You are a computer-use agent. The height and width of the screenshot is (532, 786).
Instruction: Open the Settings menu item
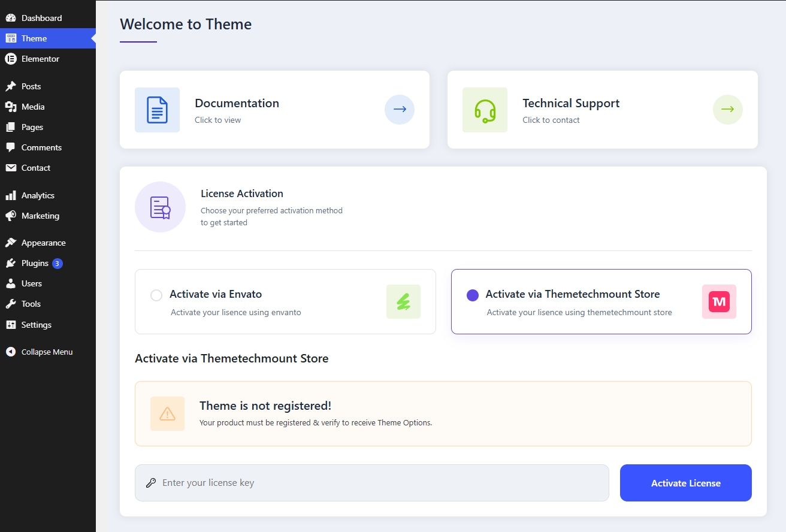[48, 325]
